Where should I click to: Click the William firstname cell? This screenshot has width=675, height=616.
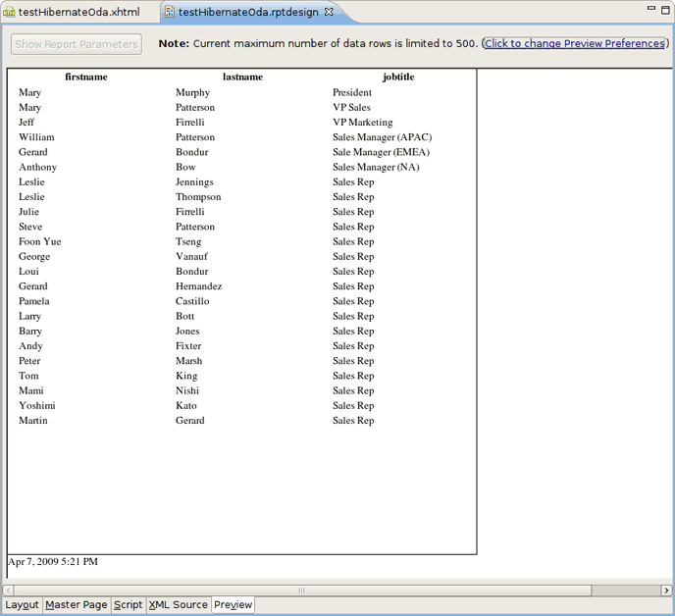(x=36, y=137)
